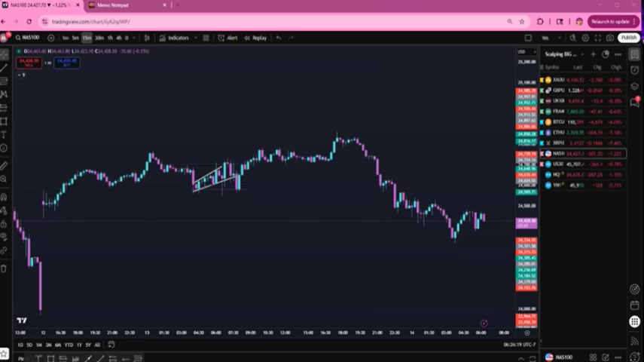Open the Alerts clock icon in right sidebar
Image resolution: width=644 pixels, height=362 pixels.
click(x=635, y=70)
